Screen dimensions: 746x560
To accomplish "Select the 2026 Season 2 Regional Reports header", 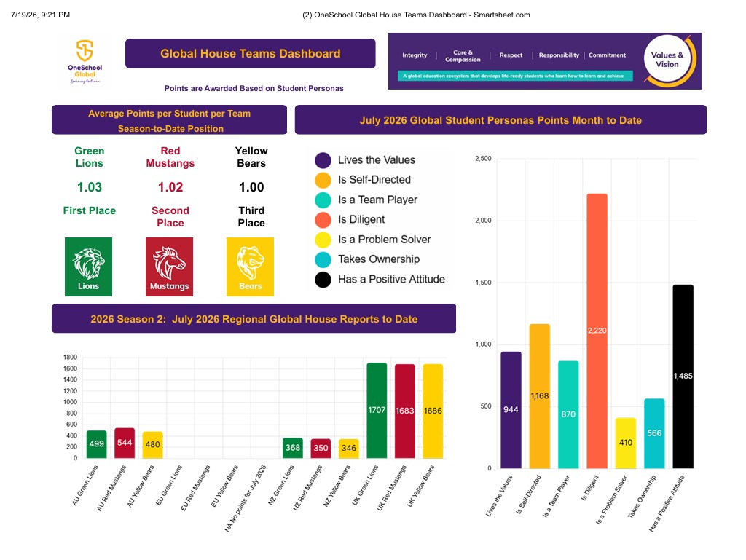I will [254, 318].
